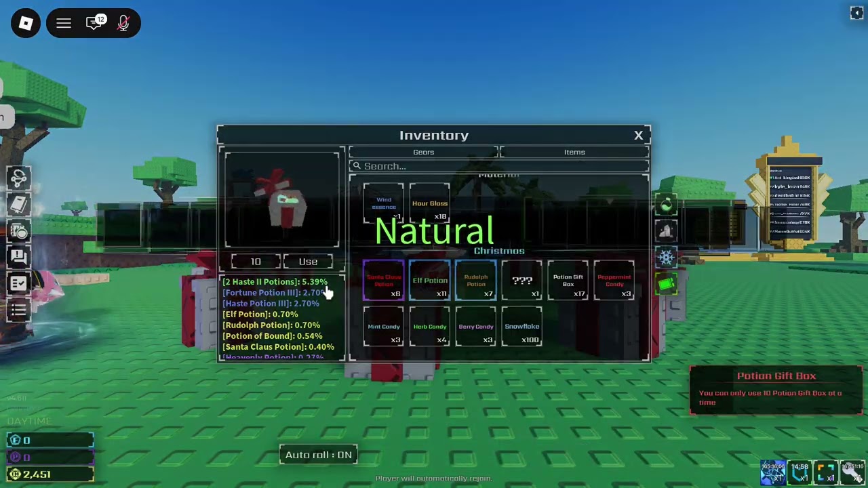Select the snowflake filter icon
The image size is (868, 488).
click(667, 258)
